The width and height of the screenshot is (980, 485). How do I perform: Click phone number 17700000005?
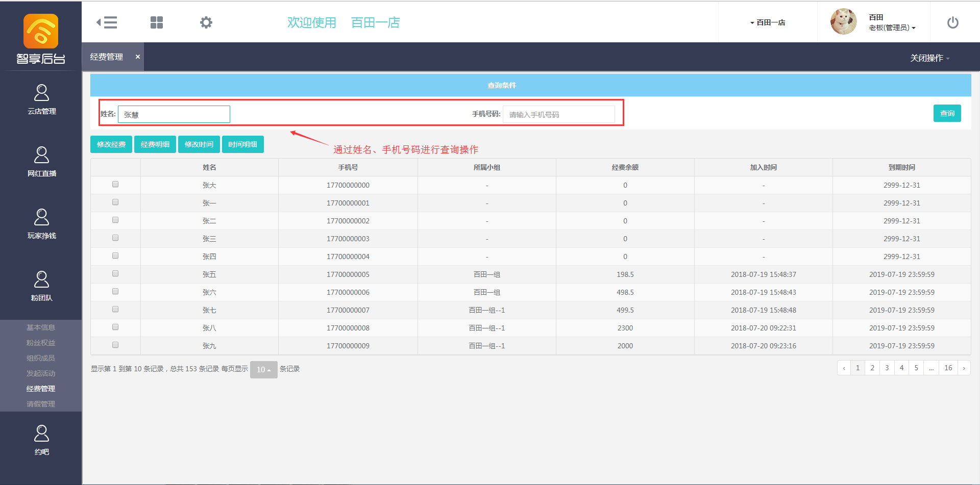(x=348, y=274)
